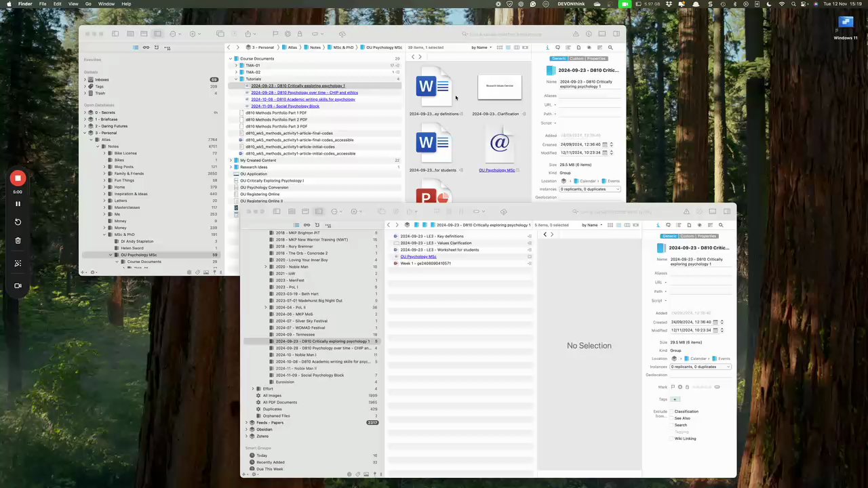Open the View menu

click(x=73, y=4)
